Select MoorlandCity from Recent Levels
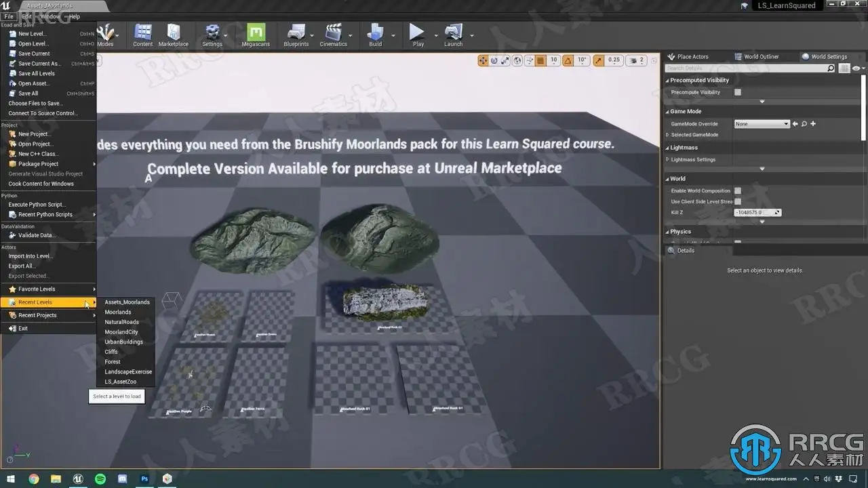The image size is (868, 488). (121, 332)
